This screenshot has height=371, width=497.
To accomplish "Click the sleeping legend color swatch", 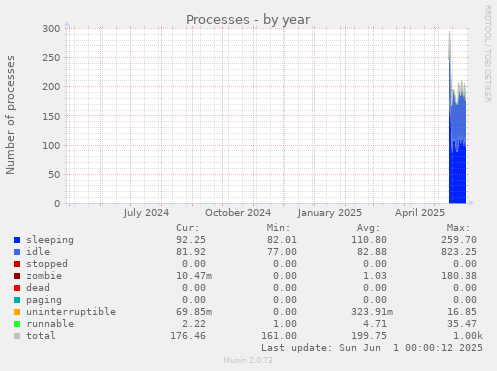I will [x=17, y=240].
